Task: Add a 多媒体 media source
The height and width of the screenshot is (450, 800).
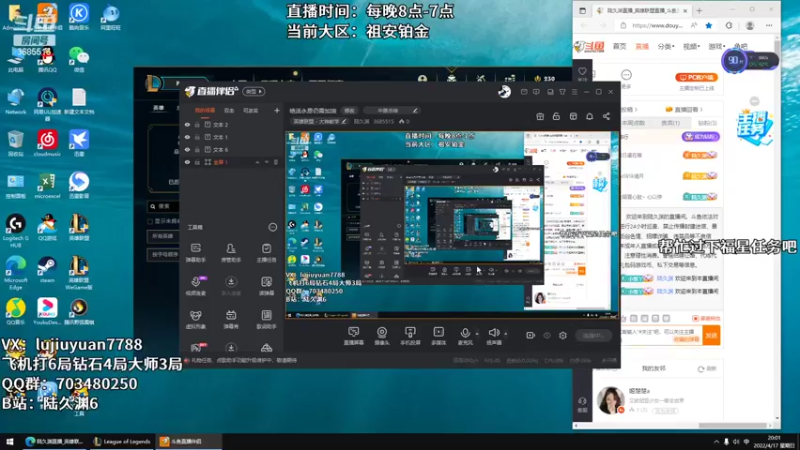Action: (x=438, y=336)
